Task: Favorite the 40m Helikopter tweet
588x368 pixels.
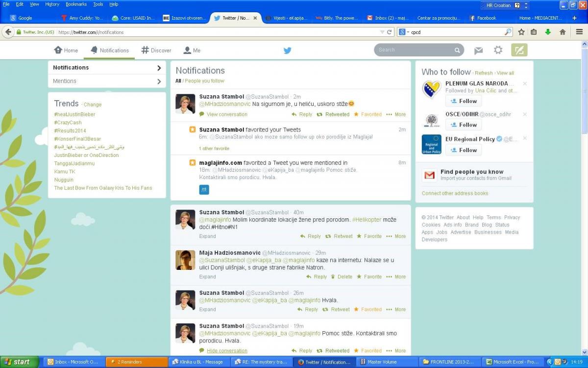Action: (x=369, y=236)
